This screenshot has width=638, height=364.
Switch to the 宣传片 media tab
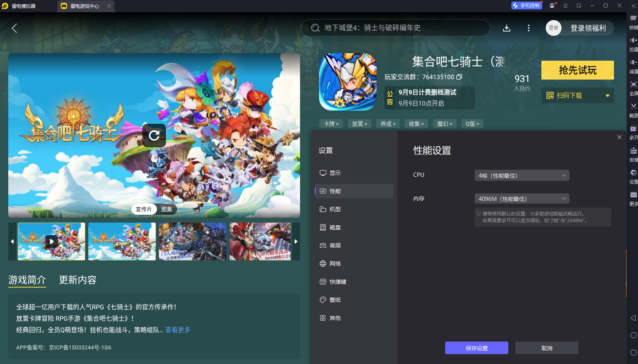coord(144,209)
